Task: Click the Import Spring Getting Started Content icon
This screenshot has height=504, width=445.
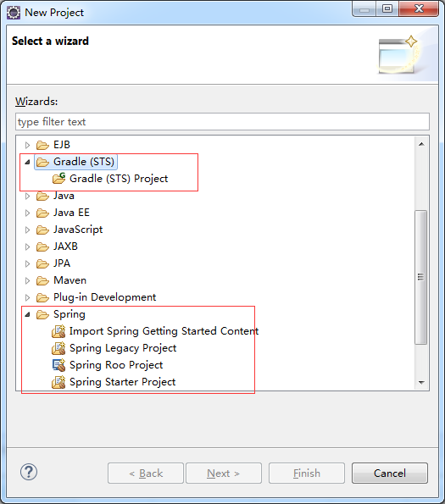Action: click(x=58, y=331)
